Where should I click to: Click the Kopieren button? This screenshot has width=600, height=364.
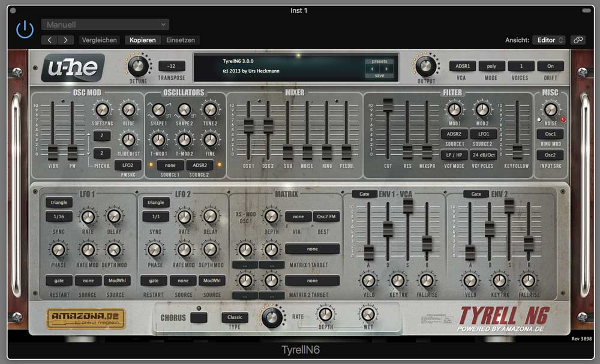(142, 40)
